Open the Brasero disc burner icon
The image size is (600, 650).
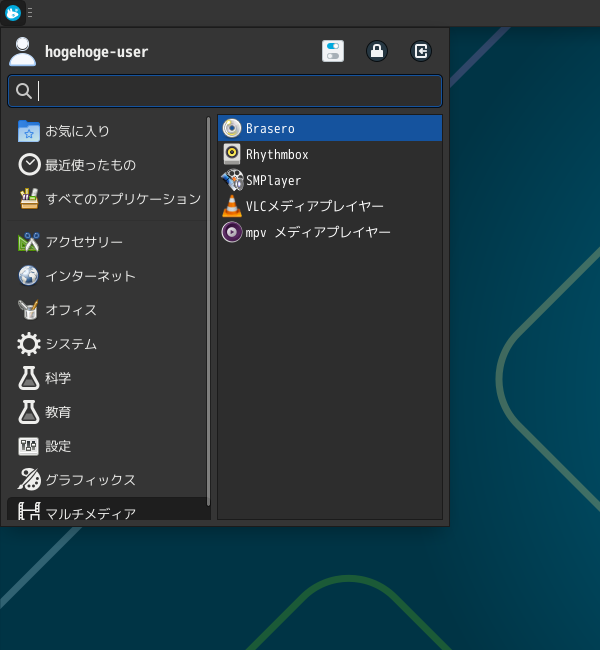click(232, 128)
